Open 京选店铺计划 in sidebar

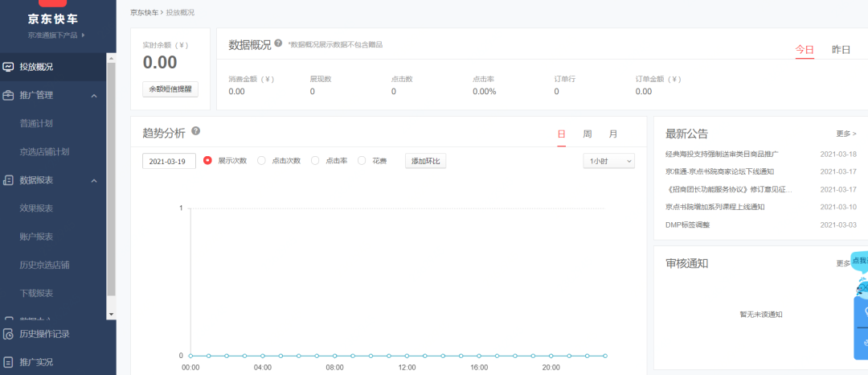tap(44, 152)
